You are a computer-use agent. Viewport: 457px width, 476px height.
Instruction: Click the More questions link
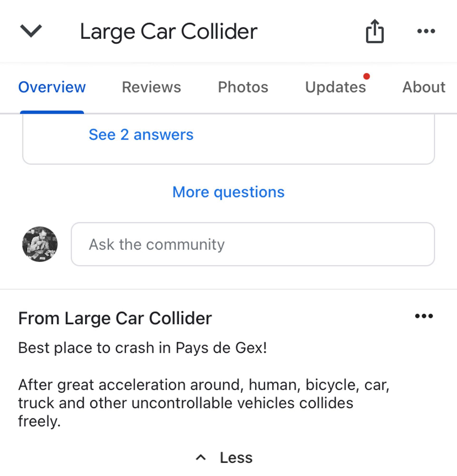coord(228,191)
